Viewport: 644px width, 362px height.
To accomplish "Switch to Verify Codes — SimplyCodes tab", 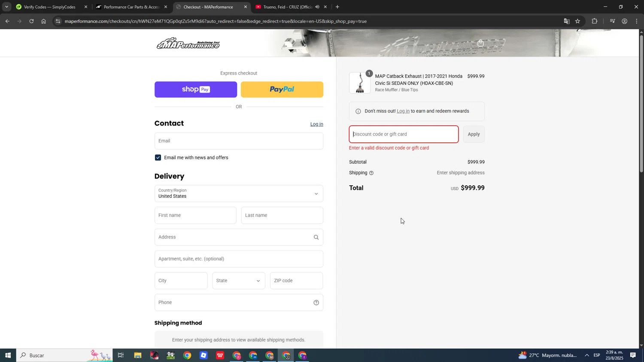I will (49, 7).
